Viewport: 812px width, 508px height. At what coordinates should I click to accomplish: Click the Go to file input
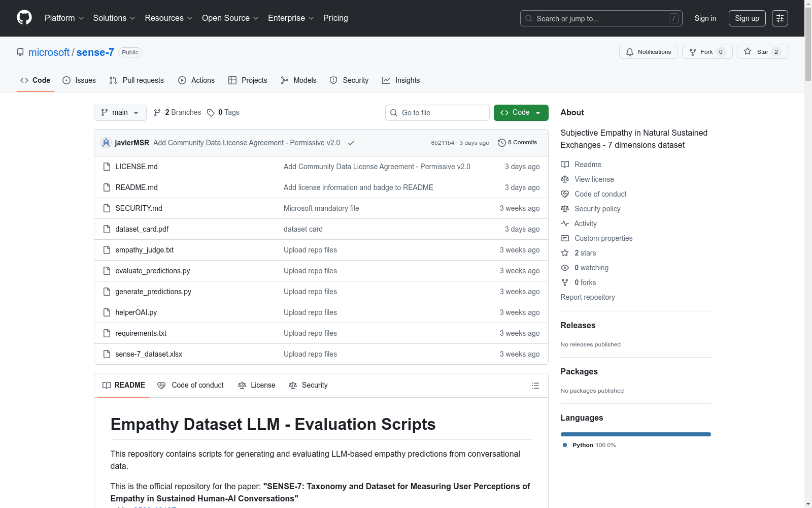tap(437, 113)
